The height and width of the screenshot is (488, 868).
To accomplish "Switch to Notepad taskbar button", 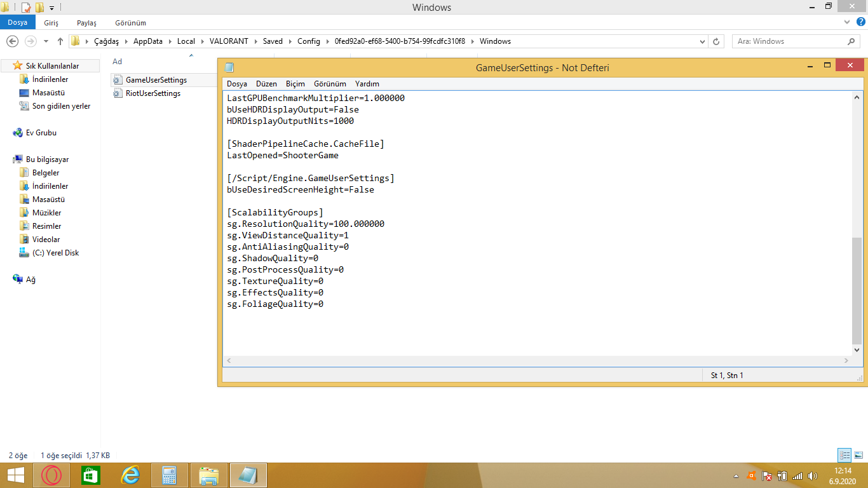I will 248,475.
